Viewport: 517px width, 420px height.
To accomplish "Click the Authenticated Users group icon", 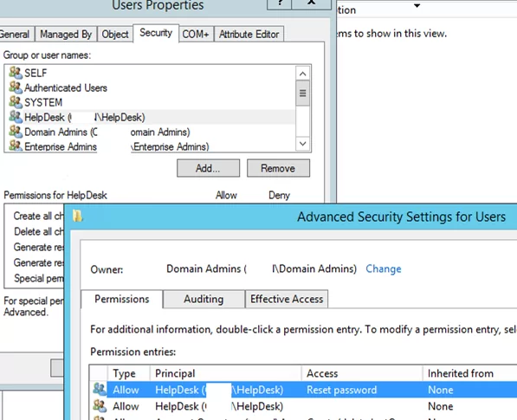I will pos(16,87).
